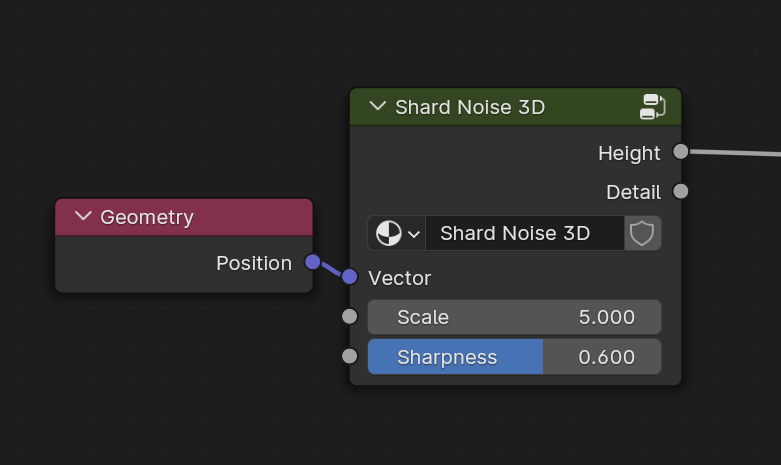The width and height of the screenshot is (781, 465).
Task: Click the Position output socket
Action: tap(312, 262)
